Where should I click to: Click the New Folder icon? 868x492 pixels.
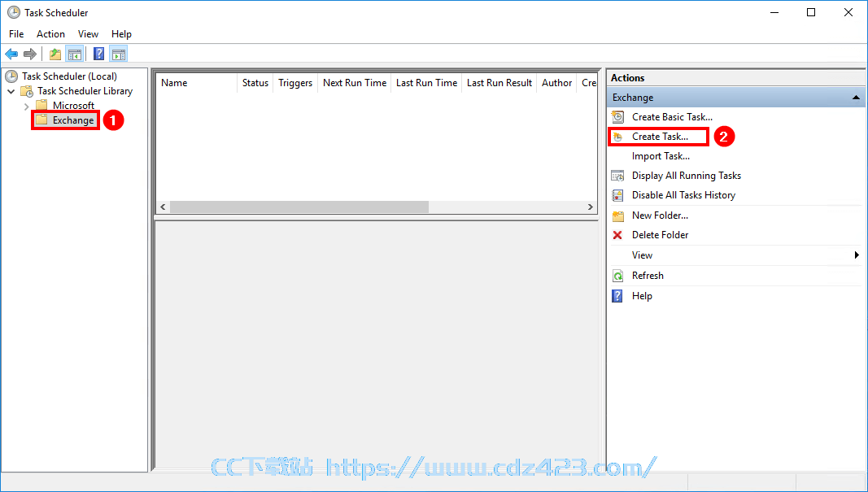[617, 216]
